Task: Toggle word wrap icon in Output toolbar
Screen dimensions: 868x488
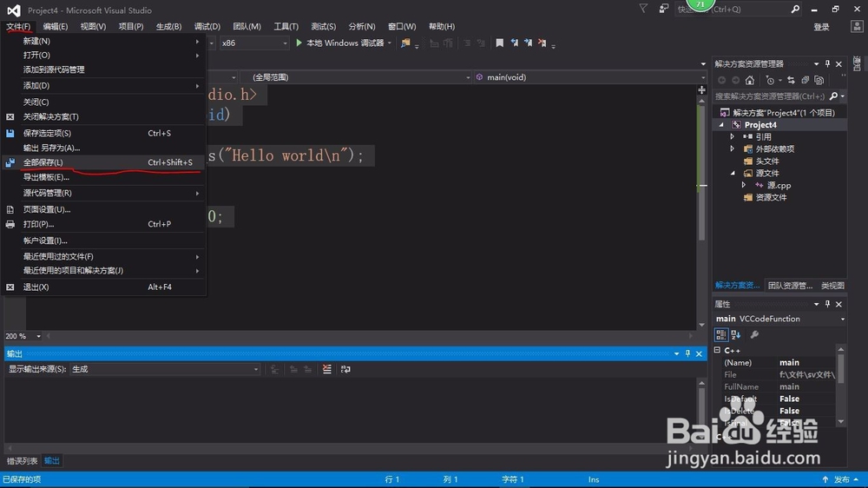Action: pyautogui.click(x=345, y=369)
